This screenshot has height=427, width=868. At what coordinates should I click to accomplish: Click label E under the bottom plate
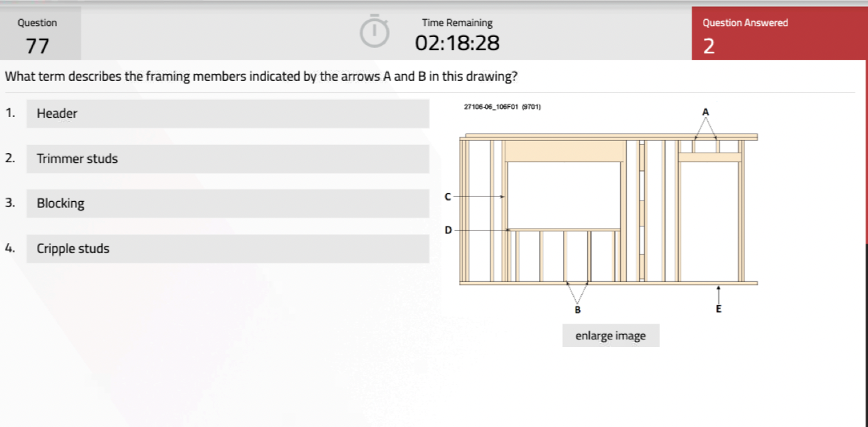click(x=718, y=309)
